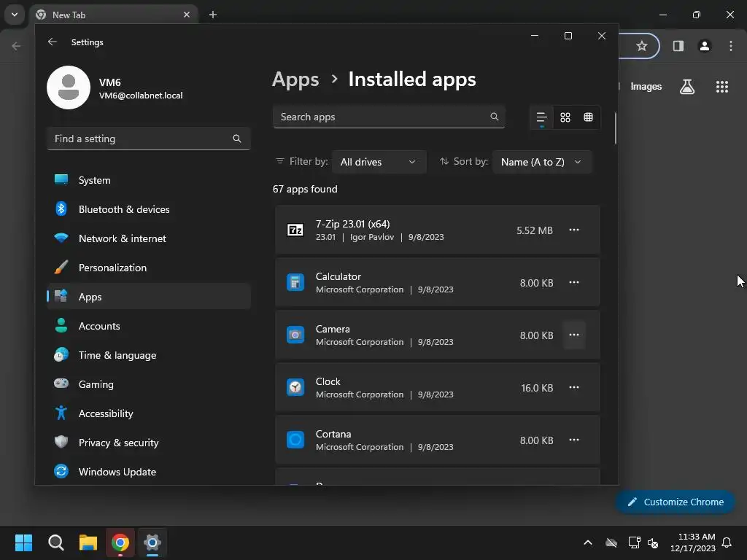Open Chrome tab search dropdown
Image resolution: width=747 pixels, height=560 pixels.
click(15, 15)
